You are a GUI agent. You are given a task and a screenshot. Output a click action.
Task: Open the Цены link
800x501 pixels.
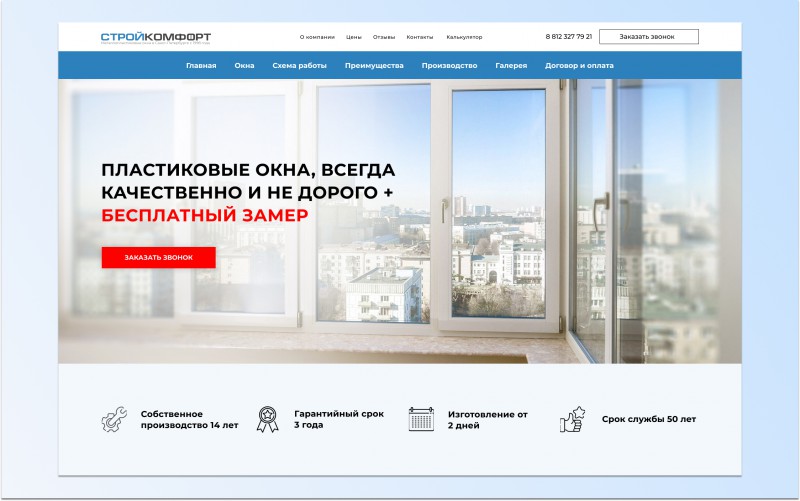pos(354,37)
